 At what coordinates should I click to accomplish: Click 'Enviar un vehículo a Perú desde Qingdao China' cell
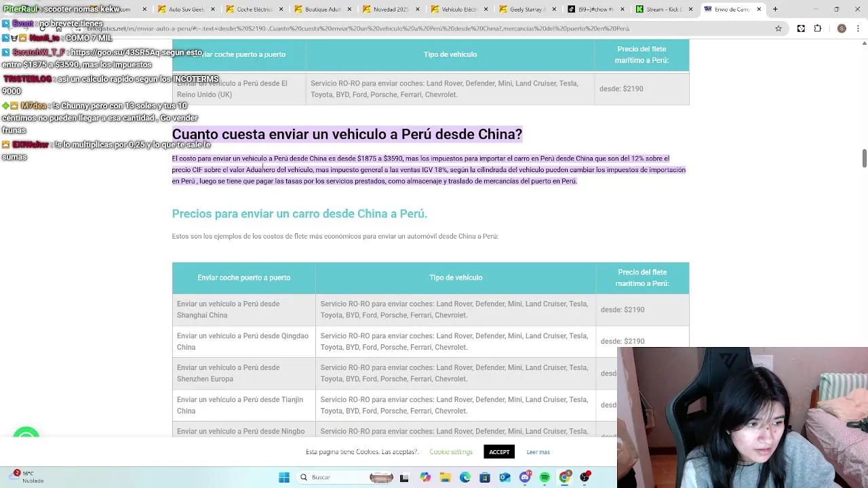click(243, 342)
